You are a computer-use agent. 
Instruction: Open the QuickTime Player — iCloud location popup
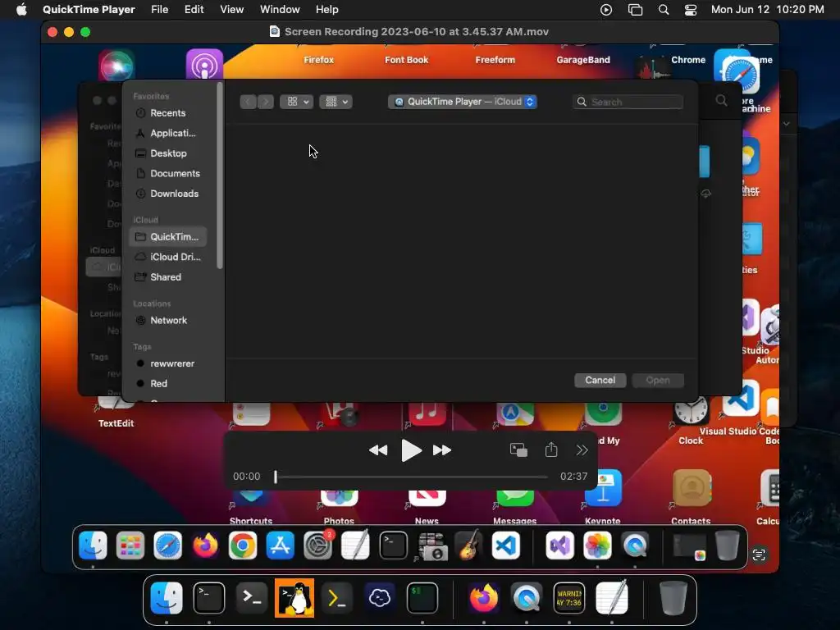pyautogui.click(x=463, y=102)
